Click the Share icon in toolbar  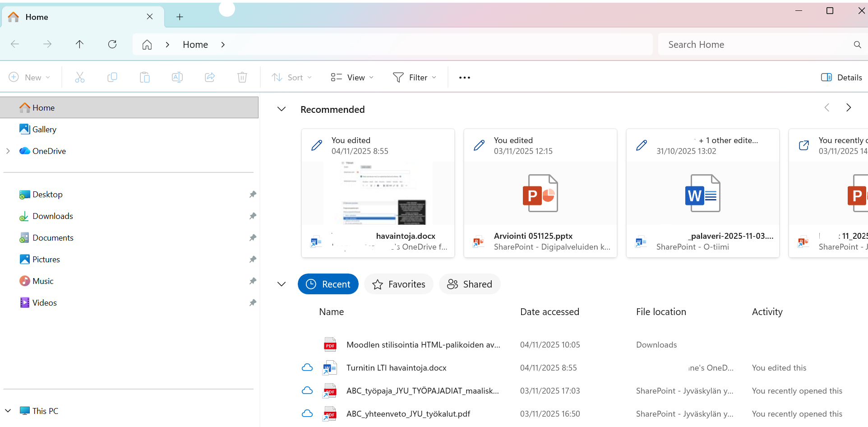click(210, 78)
